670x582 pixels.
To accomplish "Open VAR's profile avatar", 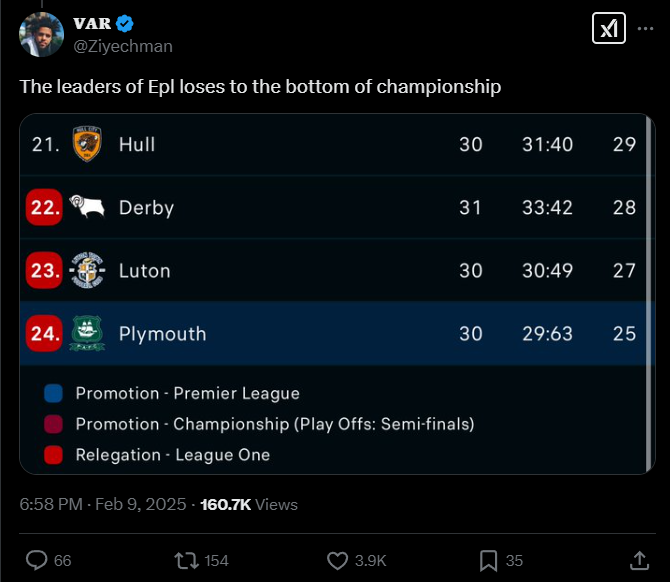I will 39,35.
